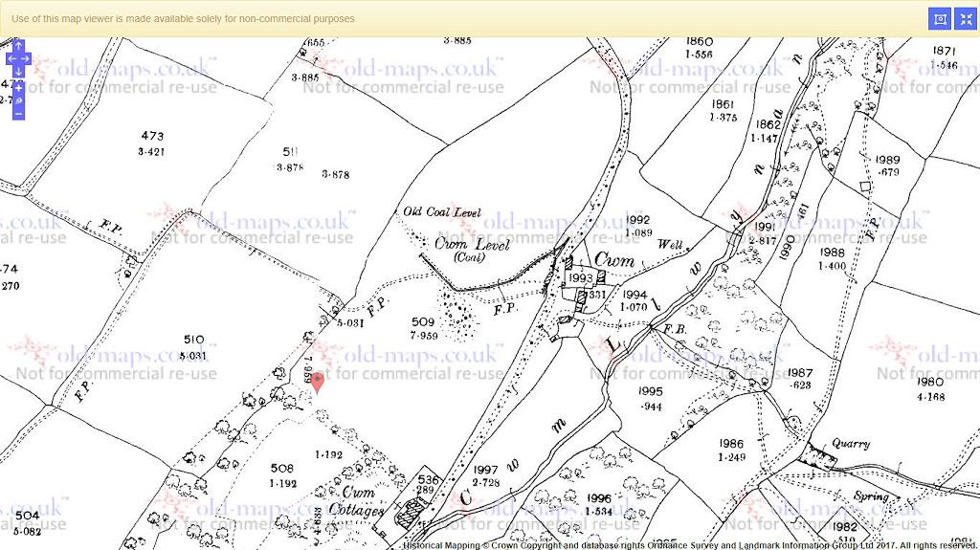Zoom out using the minus button

pos(19,114)
